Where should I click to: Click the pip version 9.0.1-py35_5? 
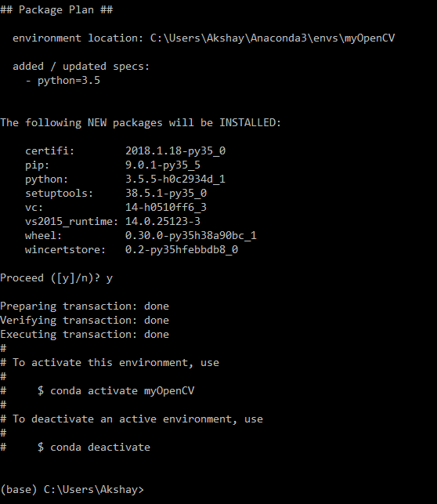pos(163,165)
